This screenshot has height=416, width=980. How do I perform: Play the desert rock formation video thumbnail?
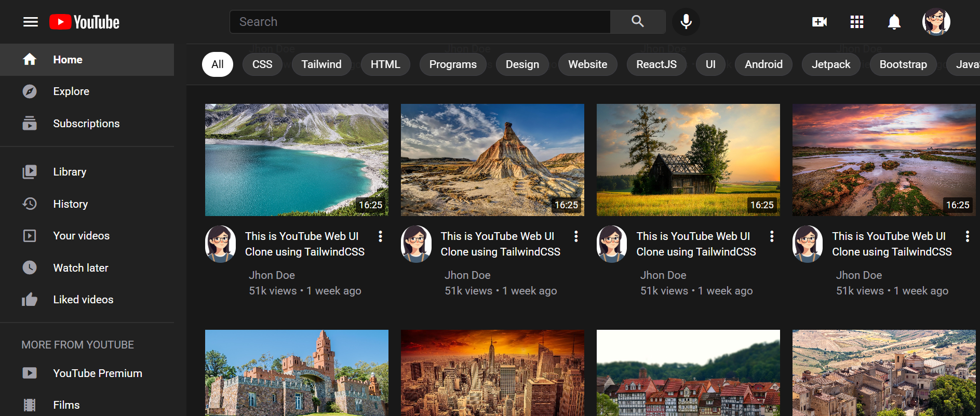[492, 160]
